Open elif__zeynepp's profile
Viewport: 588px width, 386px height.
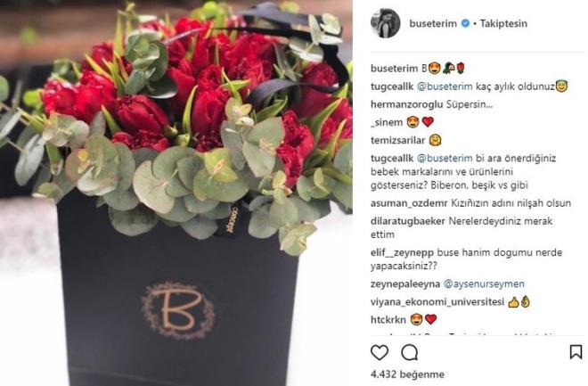pos(403,252)
